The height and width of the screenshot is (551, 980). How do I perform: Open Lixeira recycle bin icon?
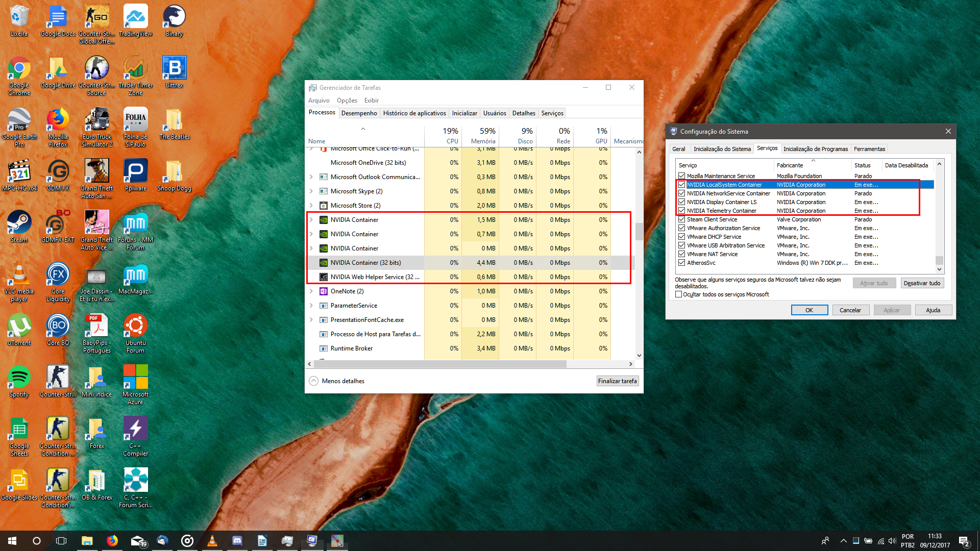point(19,20)
